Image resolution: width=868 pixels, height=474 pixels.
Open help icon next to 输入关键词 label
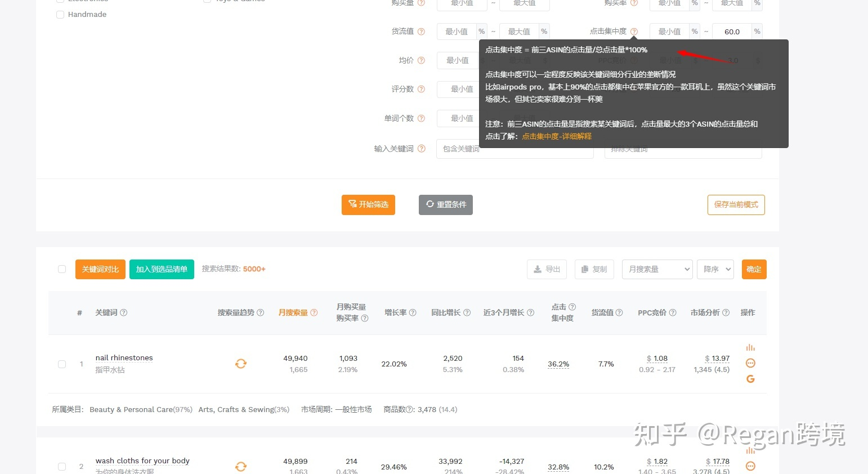(x=421, y=149)
